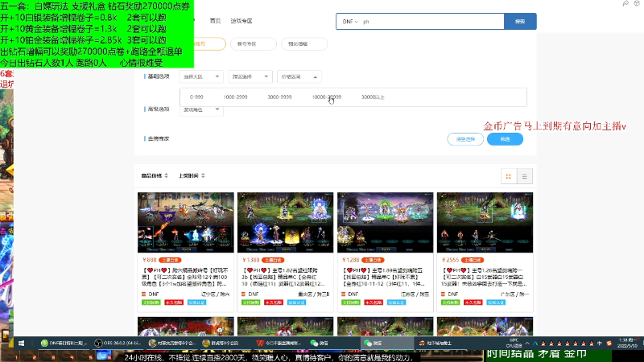Click the taskbar clock and date
The width and height of the screenshot is (644, 362).
[x=628, y=343]
